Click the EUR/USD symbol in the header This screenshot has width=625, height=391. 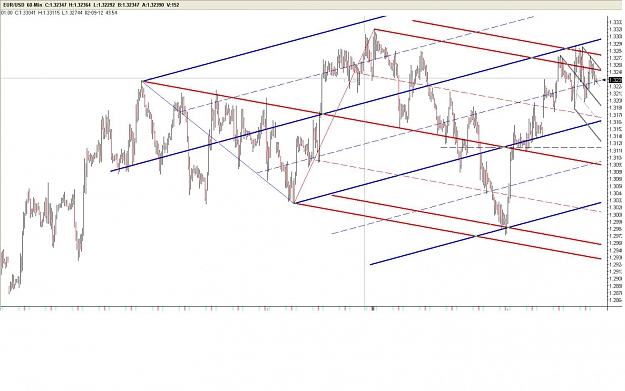click(x=14, y=5)
